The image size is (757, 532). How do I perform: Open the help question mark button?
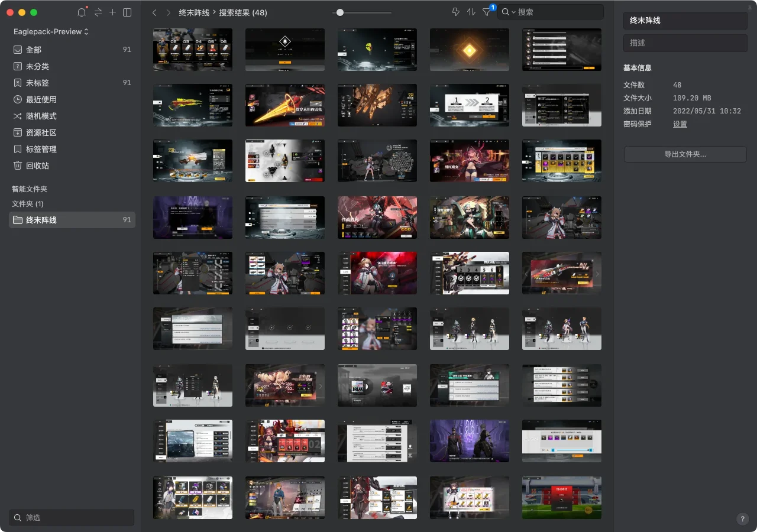(743, 519)
